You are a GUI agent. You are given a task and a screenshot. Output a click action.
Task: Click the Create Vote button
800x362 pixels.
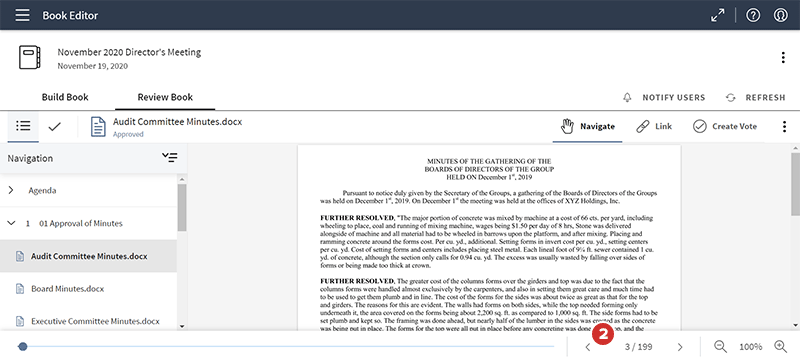click(x=725, y=126)
